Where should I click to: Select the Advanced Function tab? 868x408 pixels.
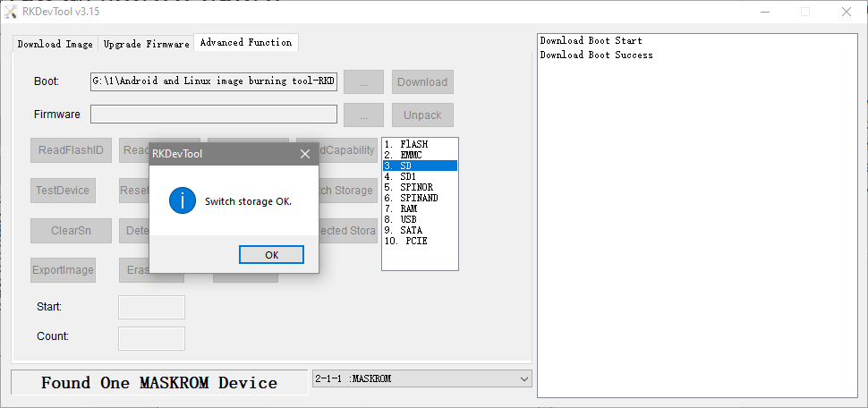click(246, 43)
